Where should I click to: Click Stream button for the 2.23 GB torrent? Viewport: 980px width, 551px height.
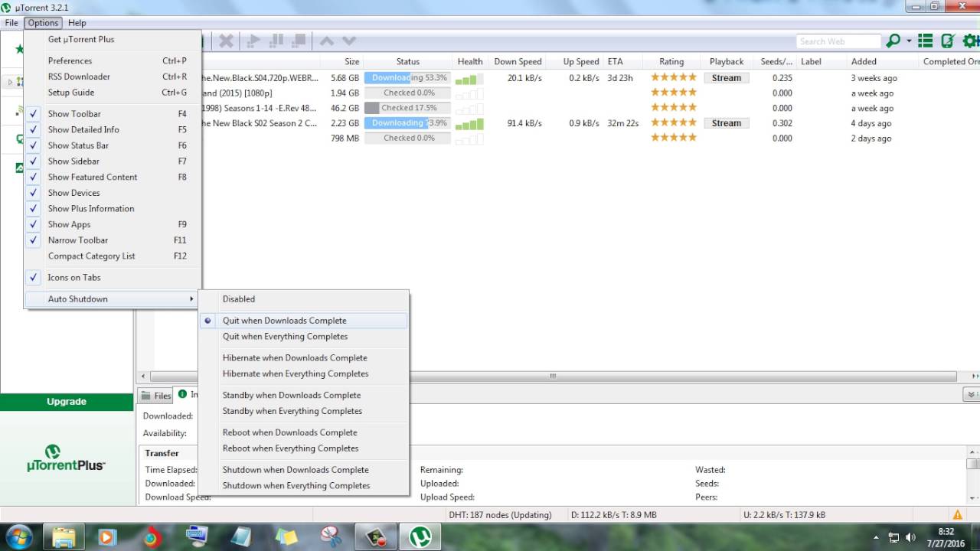(x=727, y=123)
